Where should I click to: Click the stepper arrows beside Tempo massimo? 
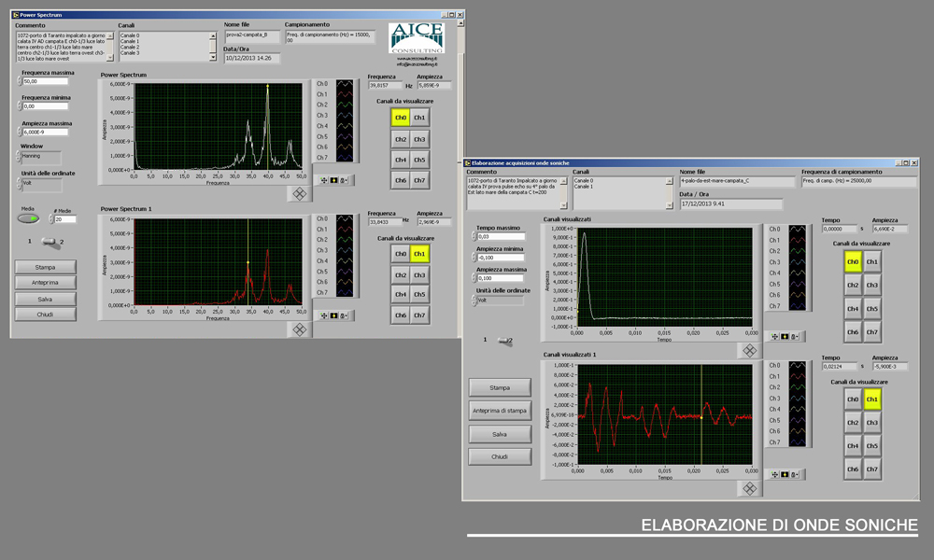coord(474,236)
